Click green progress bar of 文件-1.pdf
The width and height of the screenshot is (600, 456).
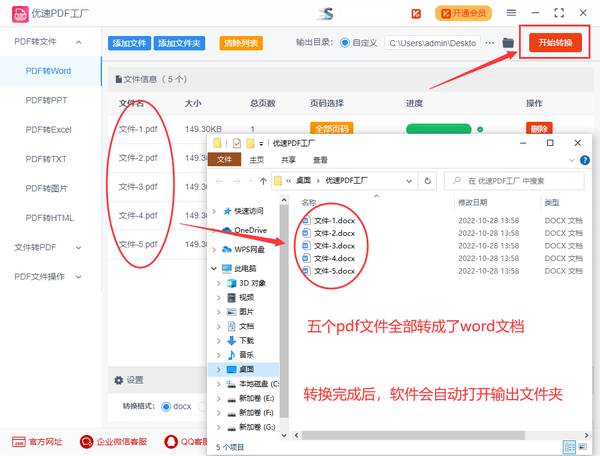[x=439, y=129]
